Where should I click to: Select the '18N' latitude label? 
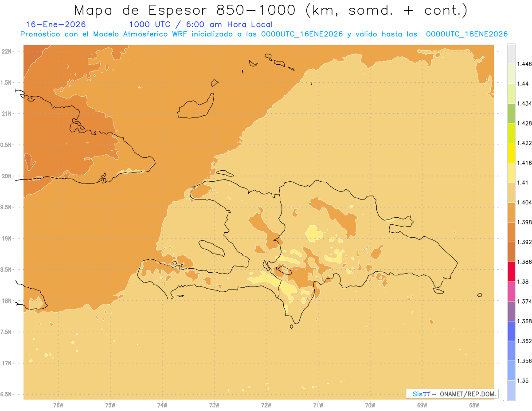coord(6,301)
